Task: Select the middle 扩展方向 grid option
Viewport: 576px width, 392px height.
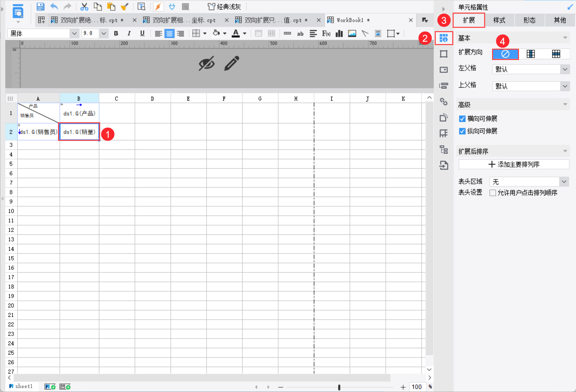Action: (531, 54)
